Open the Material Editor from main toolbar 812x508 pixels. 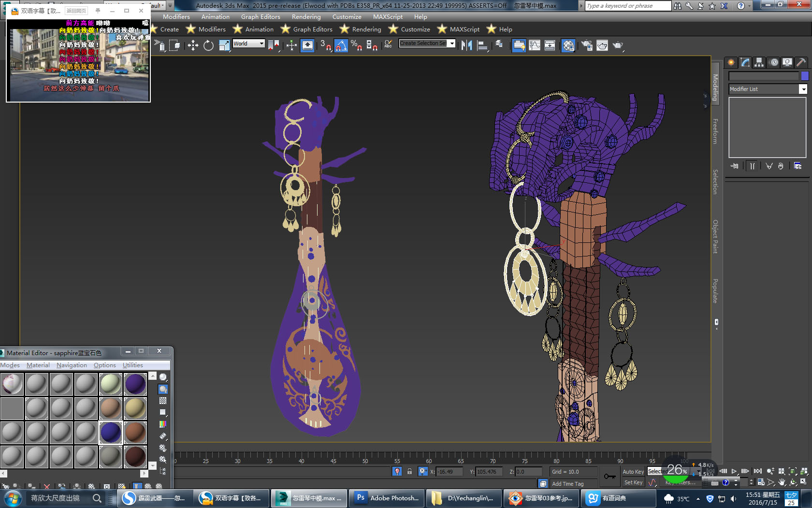click(x=568, y=45)
